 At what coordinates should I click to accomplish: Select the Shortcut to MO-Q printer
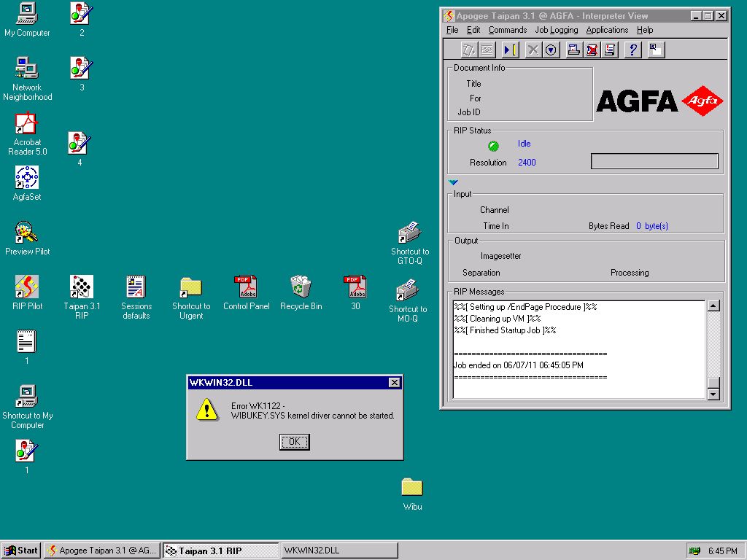(x=408, y=301)
